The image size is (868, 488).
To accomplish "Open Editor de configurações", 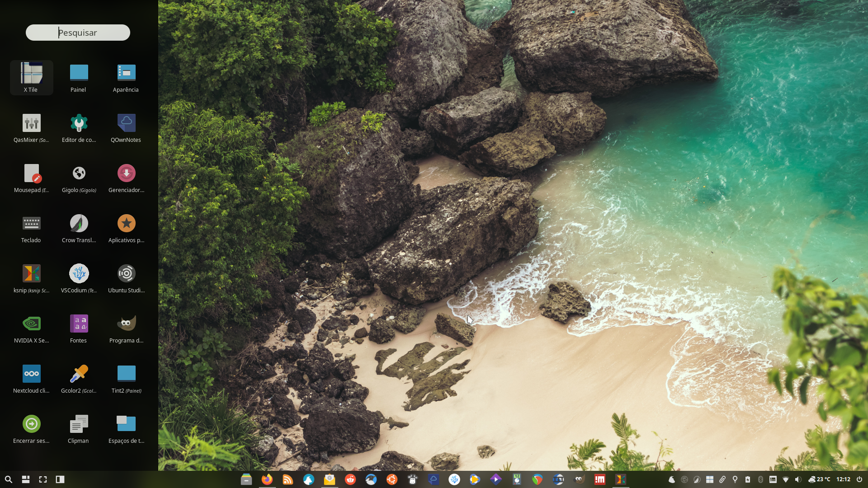I will click(79, 127).
